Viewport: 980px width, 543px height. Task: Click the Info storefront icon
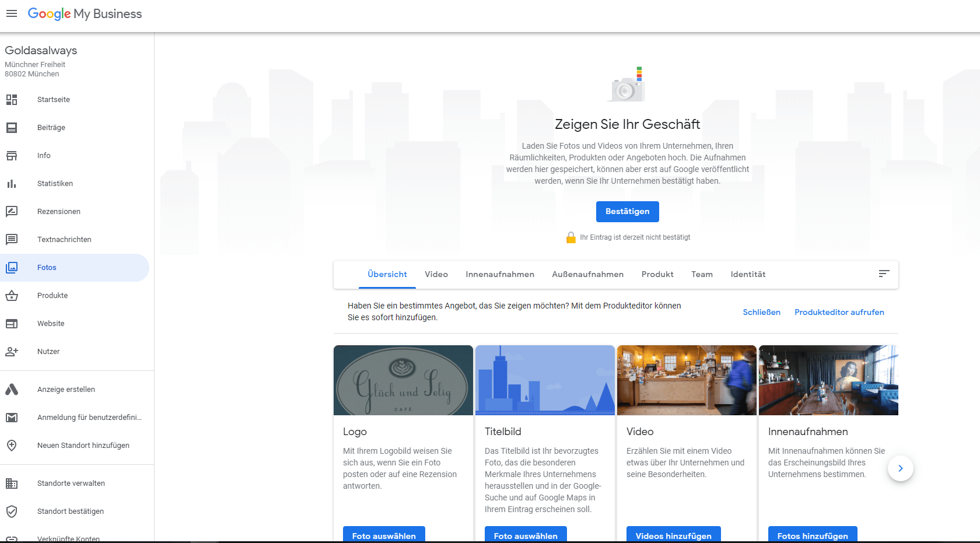pos(12,156)
